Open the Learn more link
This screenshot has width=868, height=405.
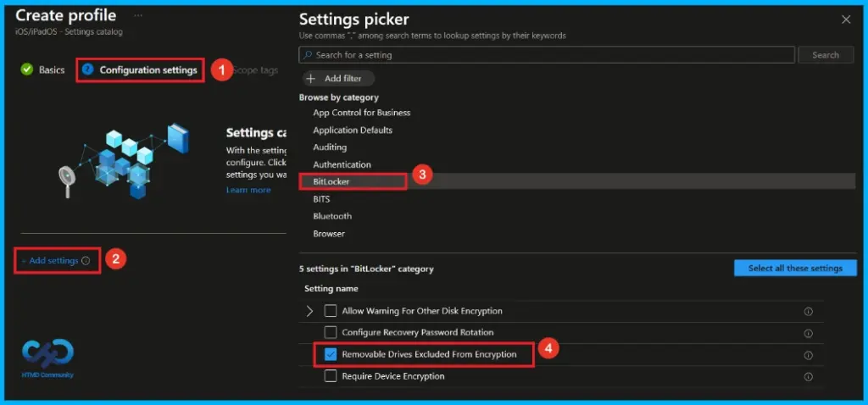248,190
